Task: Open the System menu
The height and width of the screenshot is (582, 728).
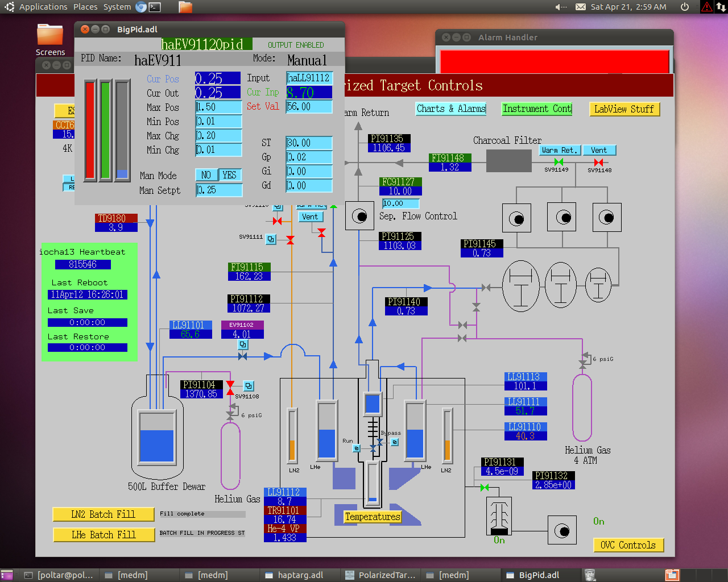Action: 117,7
